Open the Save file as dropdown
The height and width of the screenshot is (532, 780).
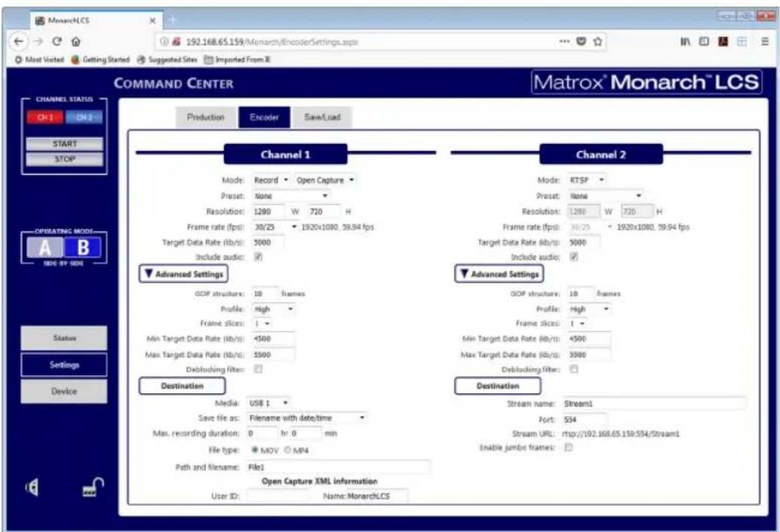coord(307,418)
